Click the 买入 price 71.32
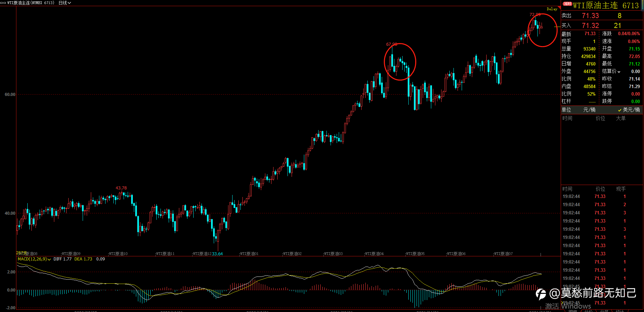The height and width of the screenshot is (312, 644). pyautogui.click(x=590, y=26)
